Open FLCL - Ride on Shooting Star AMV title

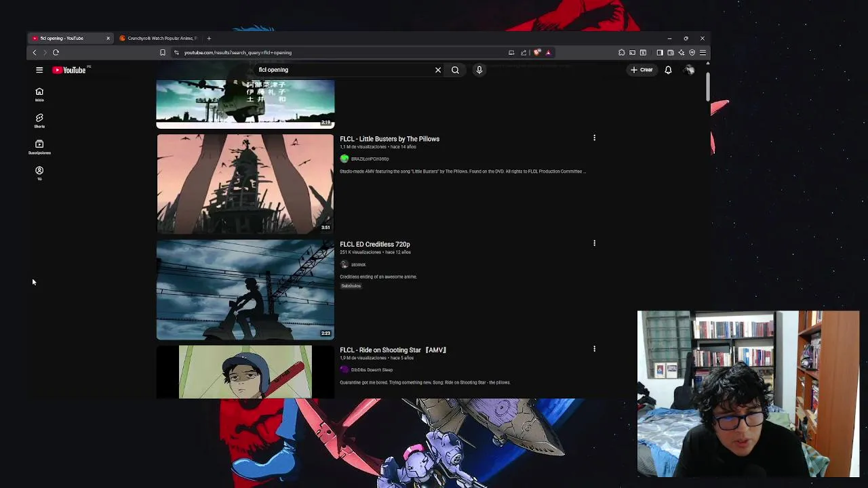click(x=393, y=350)
